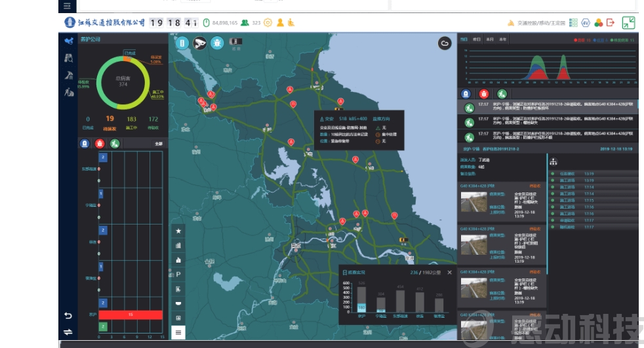
Task: Click the red 京沪 bar in chart
Action: (x=131, y=315)
